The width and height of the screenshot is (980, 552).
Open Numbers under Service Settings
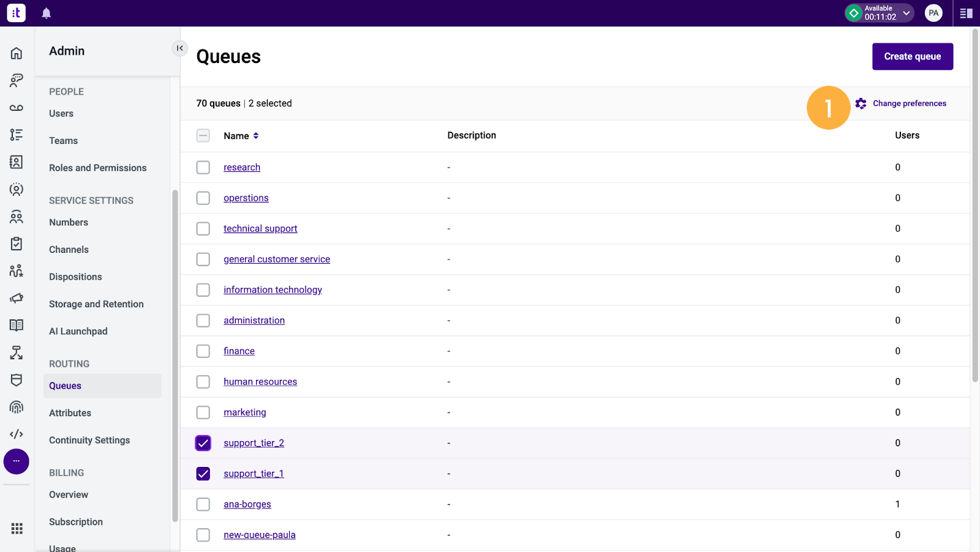click(x=69, y=223)
